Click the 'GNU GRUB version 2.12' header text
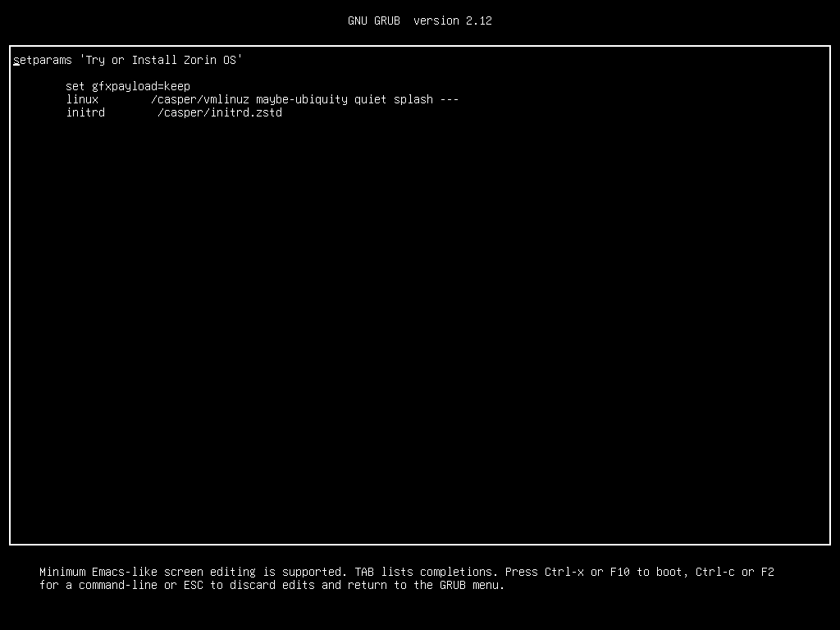Image resolution: width=840 pixels, height=630 pixels. pos(419,21)
